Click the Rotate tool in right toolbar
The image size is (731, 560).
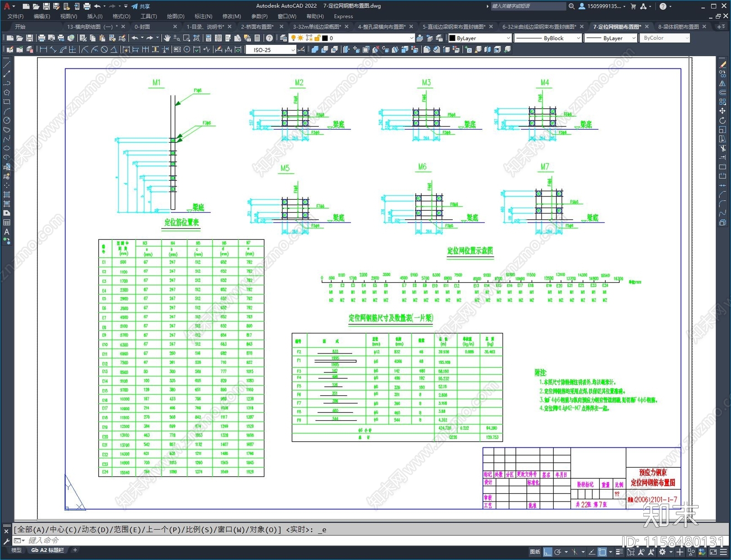tap(722, 121)
